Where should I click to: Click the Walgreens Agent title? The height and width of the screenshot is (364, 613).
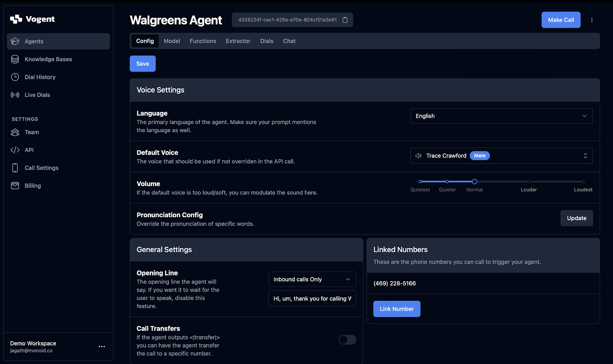[176, 20]
